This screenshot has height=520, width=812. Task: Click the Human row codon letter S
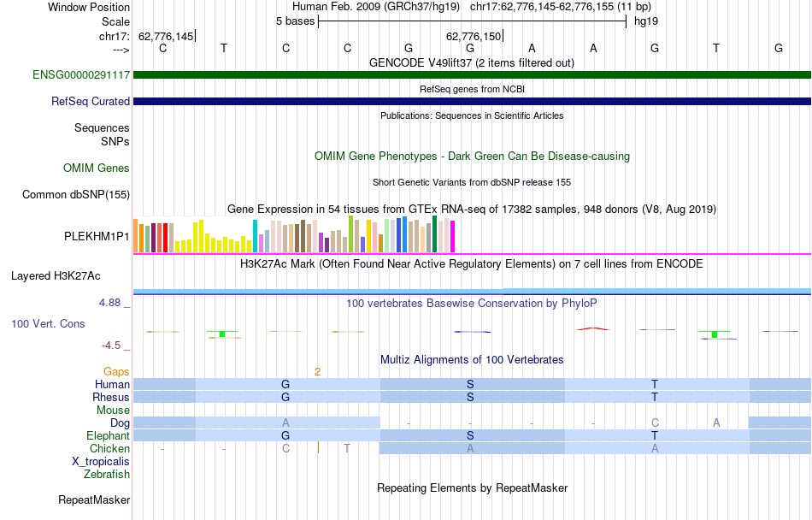(x=470, y=384)
